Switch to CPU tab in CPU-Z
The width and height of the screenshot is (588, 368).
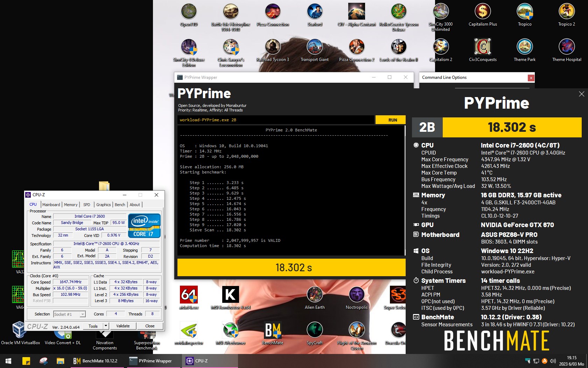pos(33,204)
